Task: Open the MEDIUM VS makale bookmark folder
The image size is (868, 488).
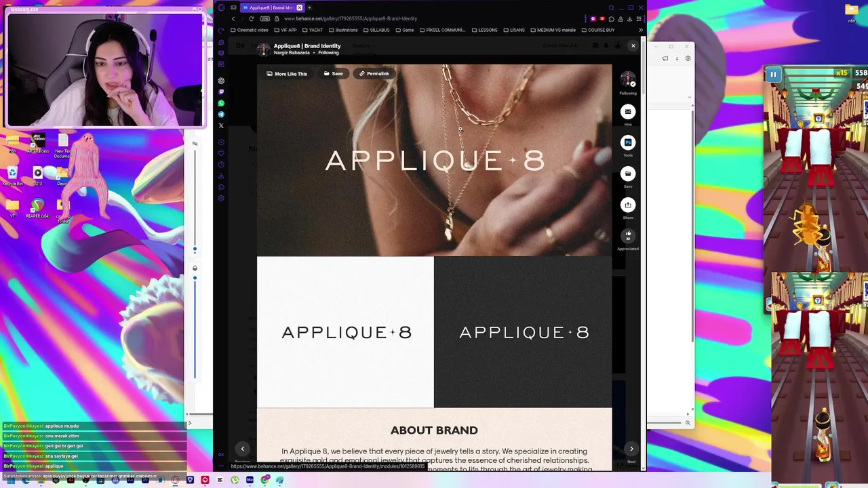Action: pos(553,30)
